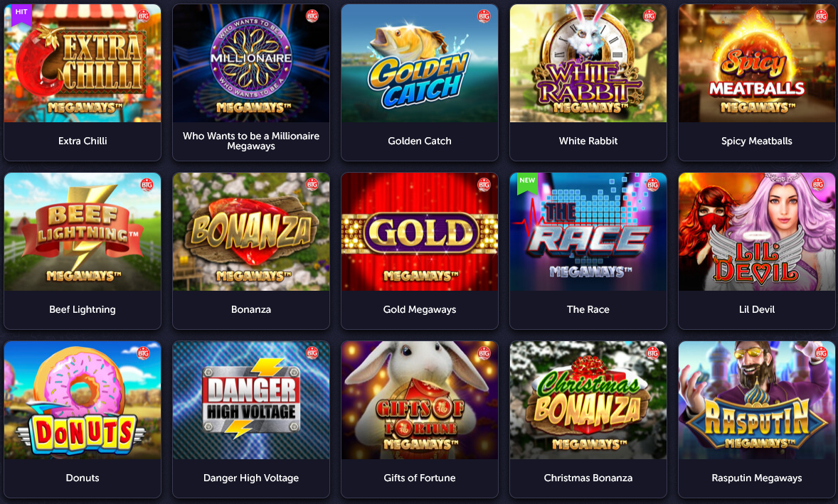This screenshot has height=504, width=838.
Task: Click the NEW badge on The Race
Action: tap(527, 181)
